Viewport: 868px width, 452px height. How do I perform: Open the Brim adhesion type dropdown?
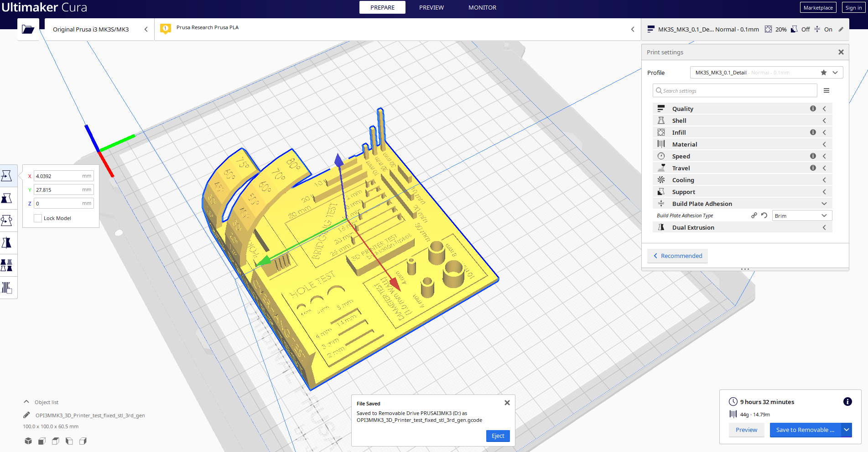point(802,215)
